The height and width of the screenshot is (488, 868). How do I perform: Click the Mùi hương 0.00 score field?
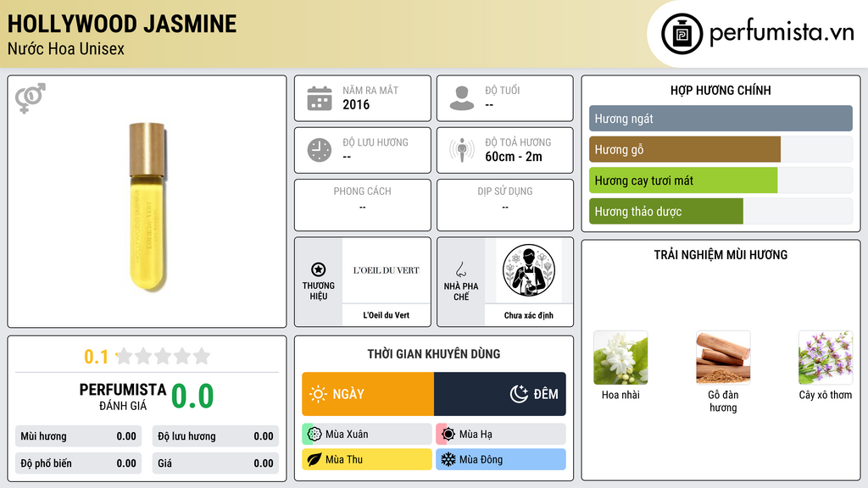(78, 436)
